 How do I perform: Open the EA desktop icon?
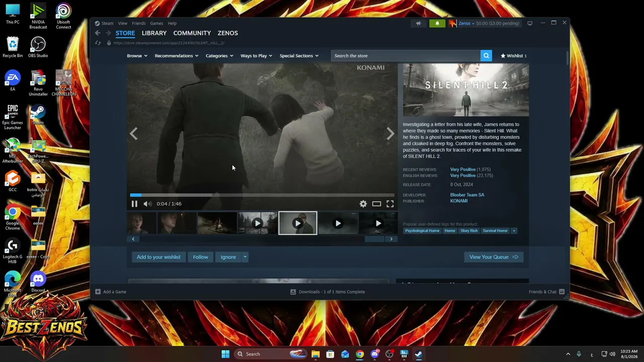coord(13,80)
